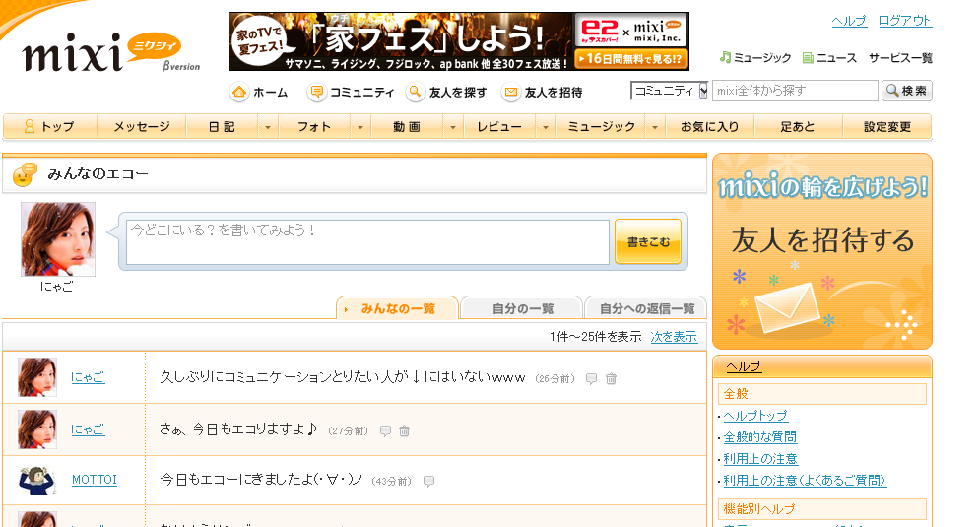Screen dimensions: 980x527
Task: Open the 設定変更 navigation item
Action: click(886, 127)
